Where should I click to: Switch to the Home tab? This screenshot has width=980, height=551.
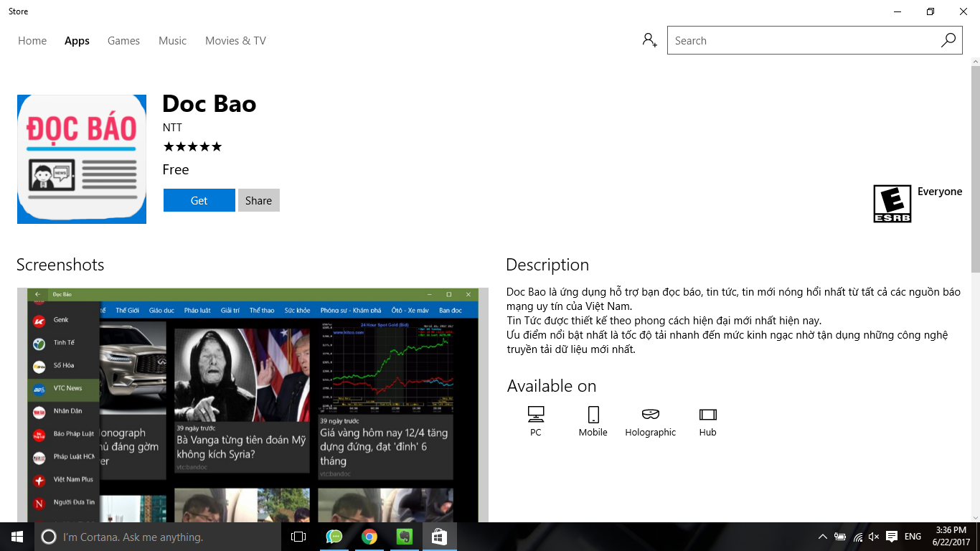(32, 40)
